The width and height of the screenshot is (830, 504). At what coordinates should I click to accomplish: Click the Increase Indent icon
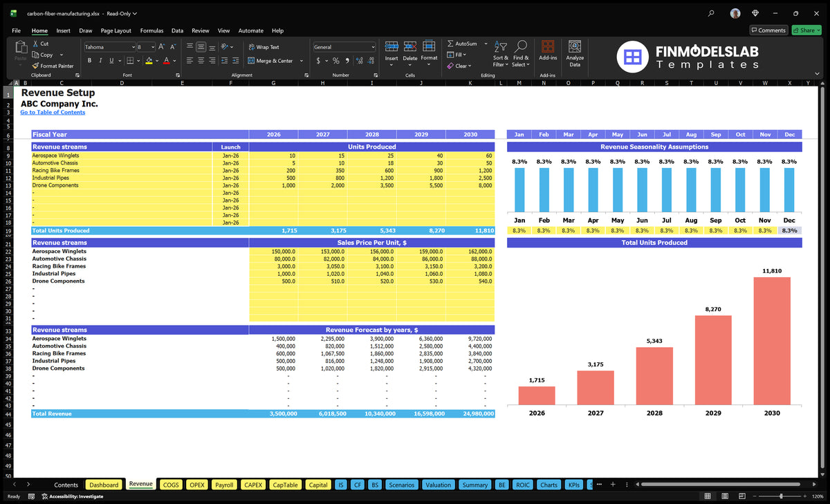pos(237,61)
